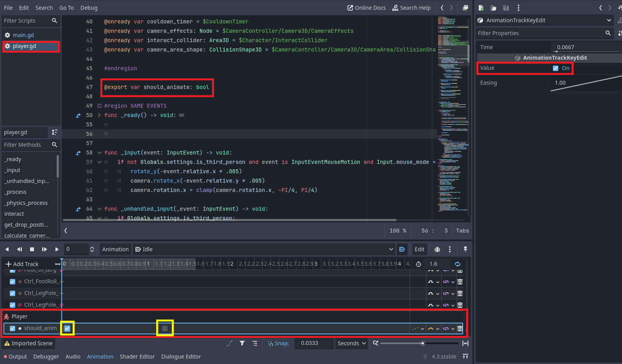The image size is (622, 364).
Task: Pin the animation player editor
Action: [465, 249]
